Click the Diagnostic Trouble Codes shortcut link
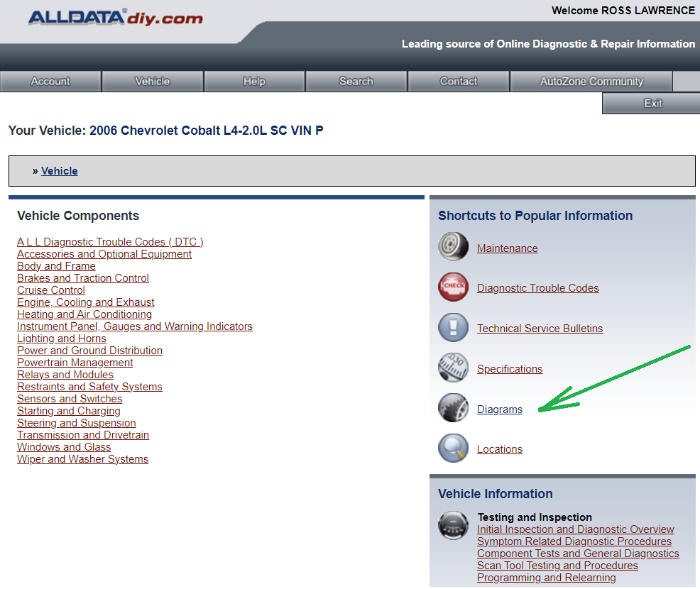The height and width of the screenshot is (589, 700). click(x=538, y=288)
